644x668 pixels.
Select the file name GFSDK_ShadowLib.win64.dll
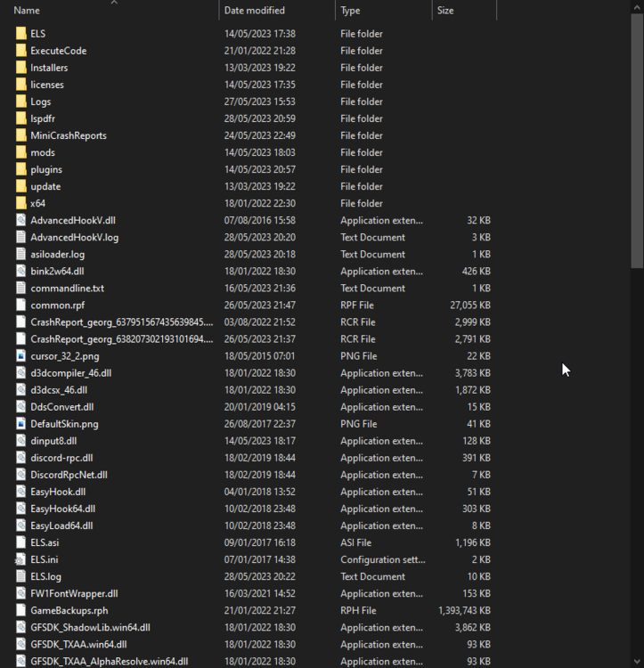[x=90, y=628]
